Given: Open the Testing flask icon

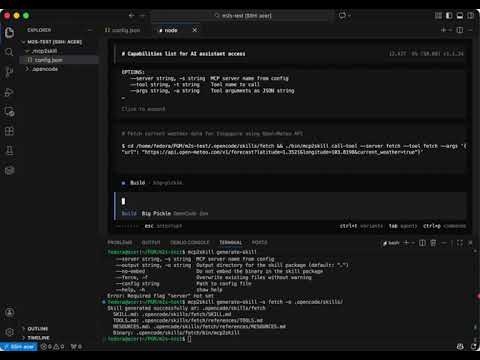Looking at the screenshot, I should point(9,151).
